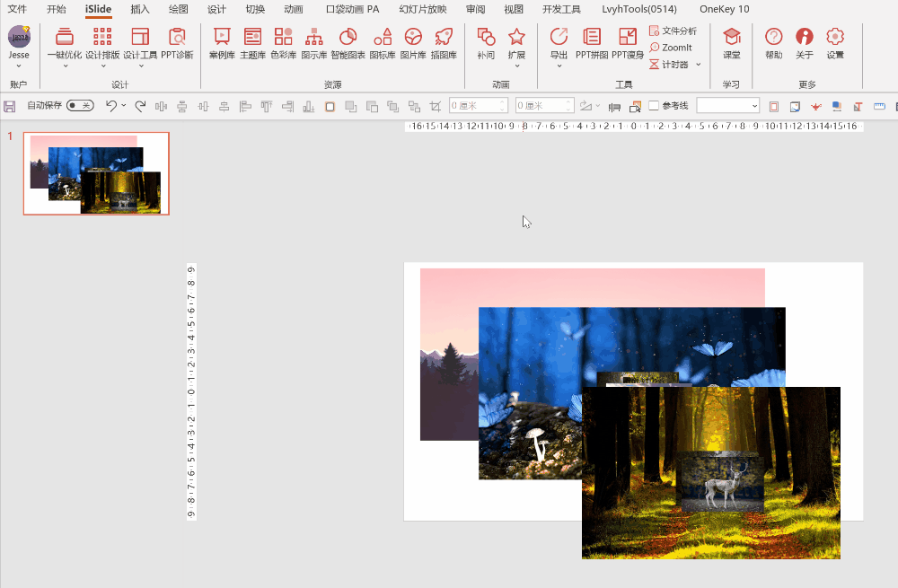Open the 扩展 extensions dropdown
This screenshot has height=588, width=898.
pyautogui.click(x=516, y=65)
